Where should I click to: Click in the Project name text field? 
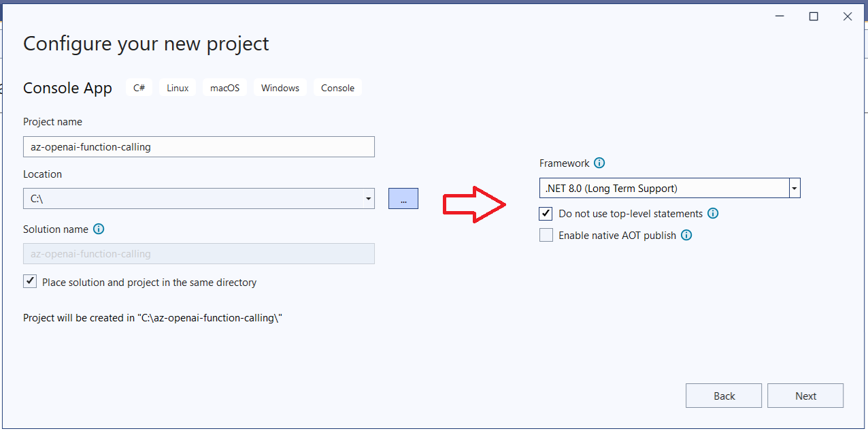(x=199, y=146)
